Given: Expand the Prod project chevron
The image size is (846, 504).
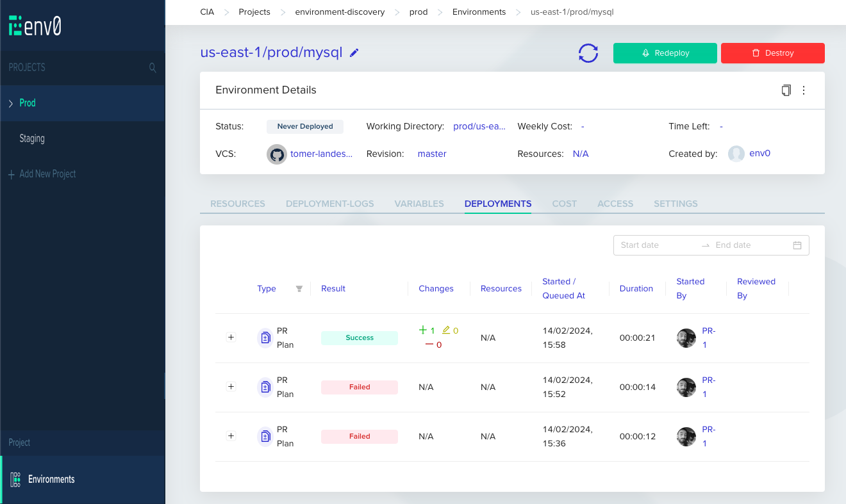Looking at the screenshot, I should click(11, 103).
